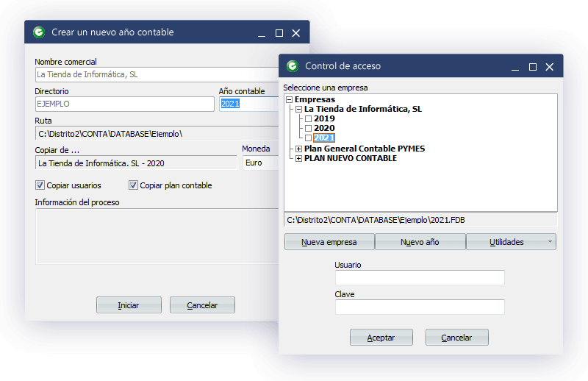Collapse La Tienda de Informática, SL node

(x=298, y=109)
